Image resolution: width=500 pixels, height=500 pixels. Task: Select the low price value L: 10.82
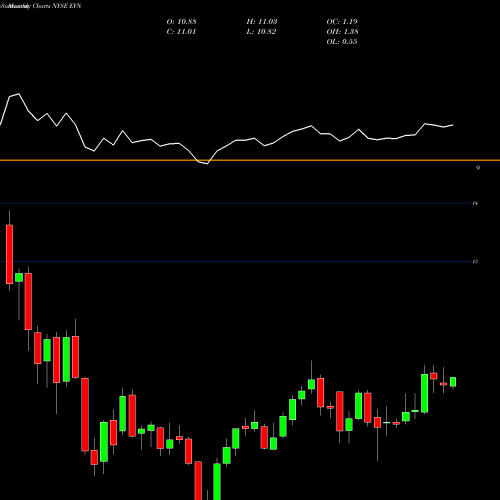click(261, 32)
